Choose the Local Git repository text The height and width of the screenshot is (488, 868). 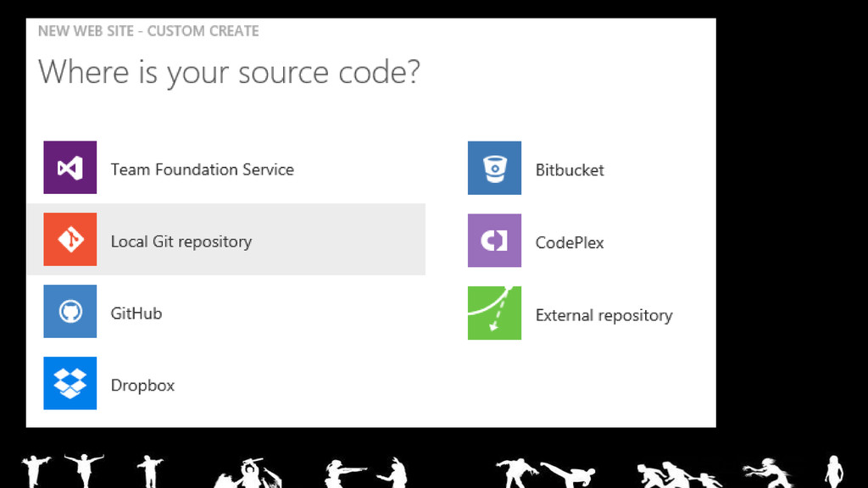point(181,241)
